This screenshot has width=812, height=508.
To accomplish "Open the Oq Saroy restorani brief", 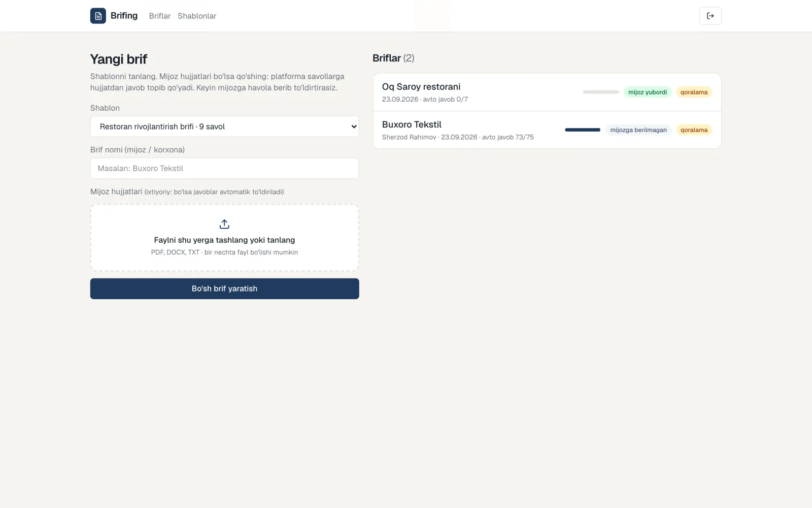I will (x=547, y=92).
